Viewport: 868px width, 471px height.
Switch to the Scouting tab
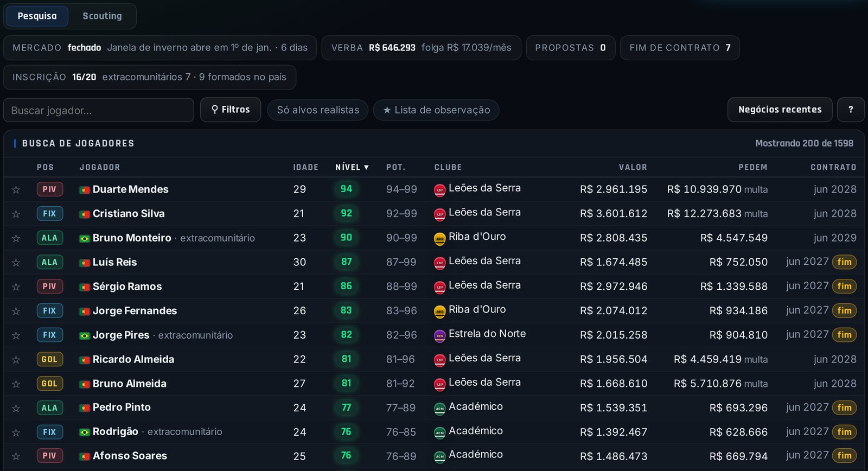click(x=102, y=16)
